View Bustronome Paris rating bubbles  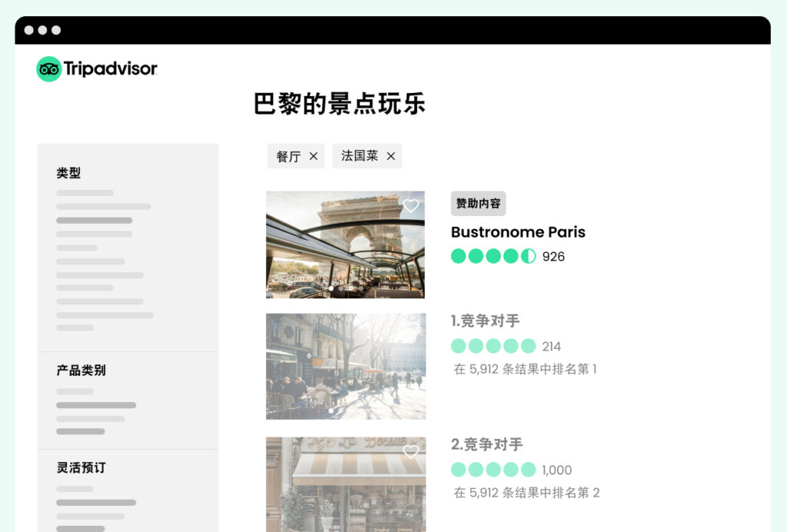[493, 256]
